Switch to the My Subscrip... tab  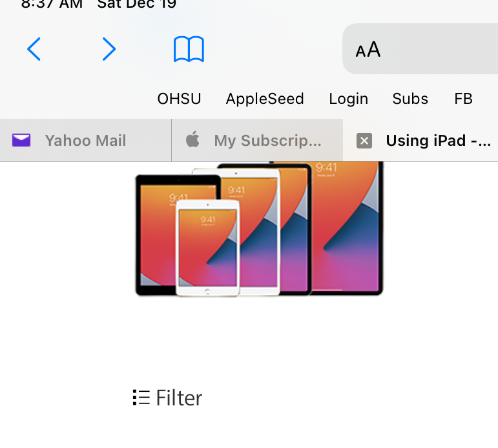257,140
